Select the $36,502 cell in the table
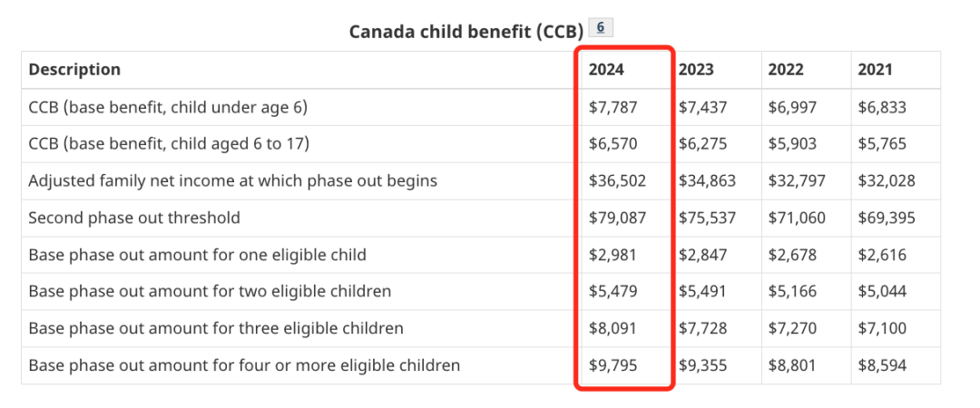The image size is (980, 408). click(617, 180)
